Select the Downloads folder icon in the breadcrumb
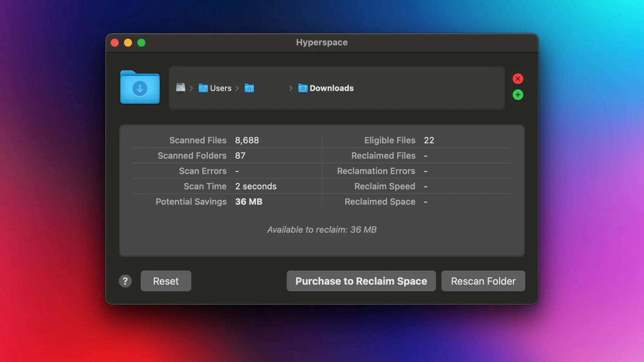 point(302,88)
